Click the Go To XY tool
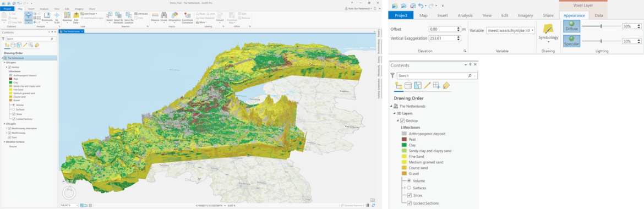The height and width of the screenshot is (209, 644). coord(57,17)
